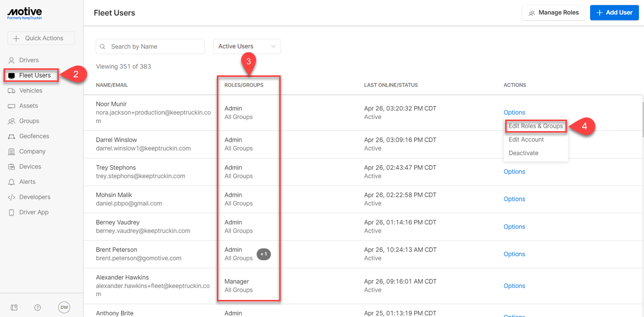
Task: Click Apr 26, 02:22:58 PM CDT timestamp
Action: 400,195
